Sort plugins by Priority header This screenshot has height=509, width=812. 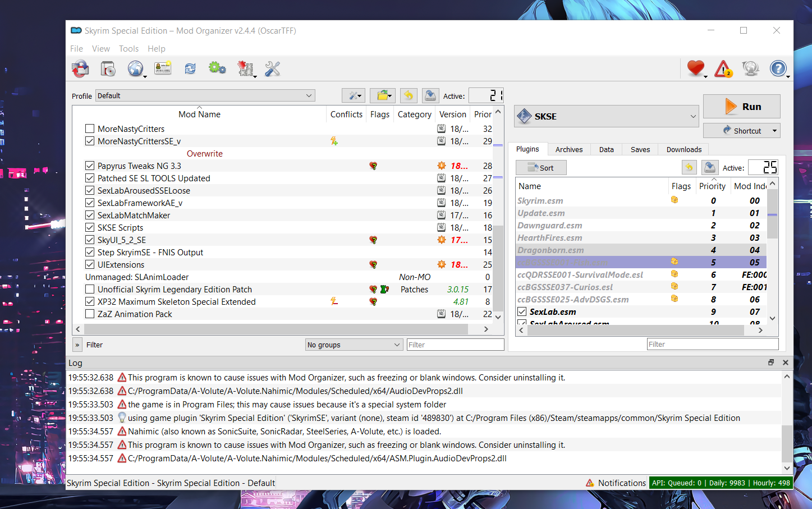pyautogui.click(x=712, y=186)
